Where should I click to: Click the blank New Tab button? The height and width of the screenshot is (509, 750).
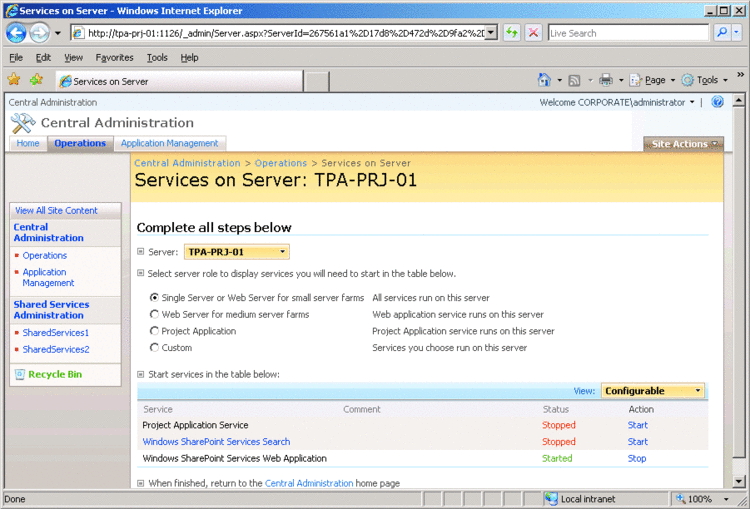click(316, 81)
